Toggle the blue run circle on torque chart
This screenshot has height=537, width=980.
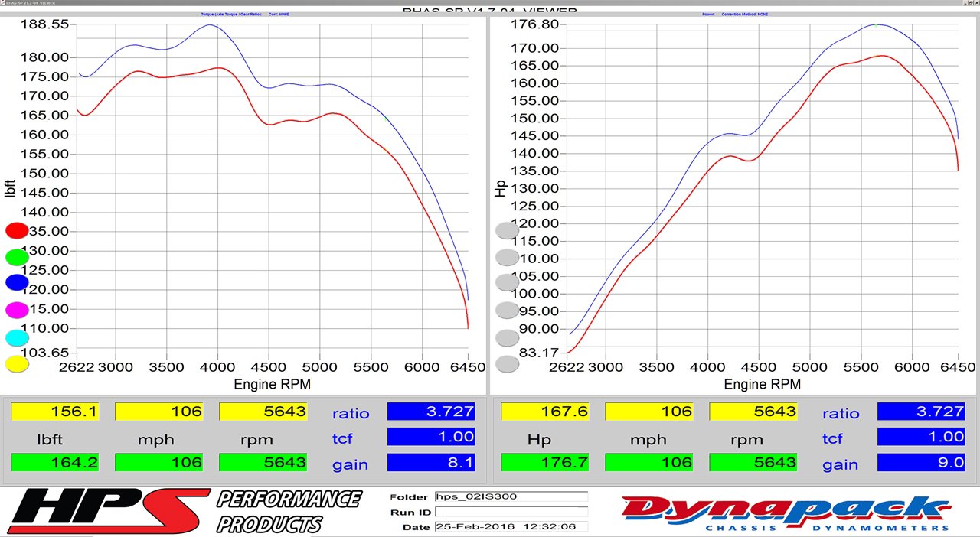17,282
